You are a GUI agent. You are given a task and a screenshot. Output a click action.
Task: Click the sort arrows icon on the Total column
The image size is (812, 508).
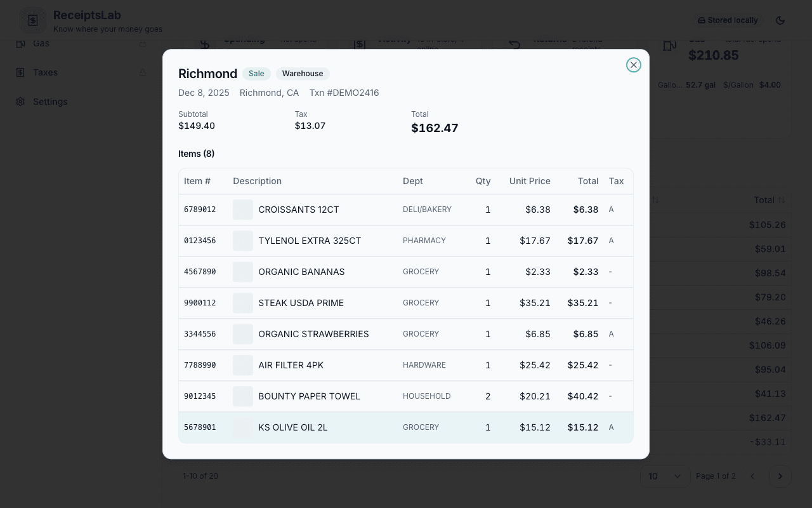pyautogui.click(x=782, y=200)
